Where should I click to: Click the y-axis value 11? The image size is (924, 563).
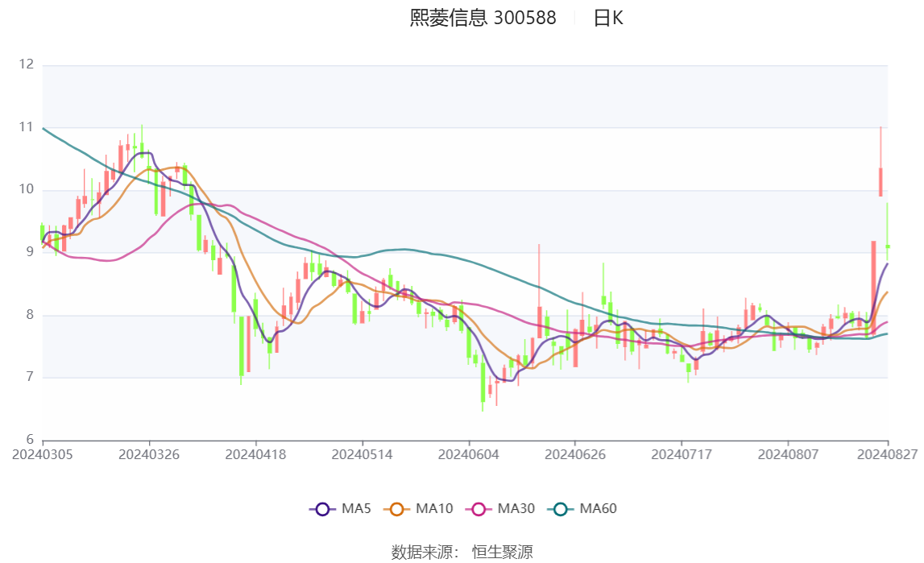26,126
